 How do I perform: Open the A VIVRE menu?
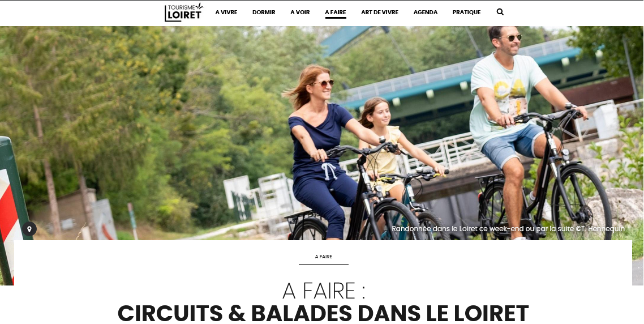coord(226,12)
